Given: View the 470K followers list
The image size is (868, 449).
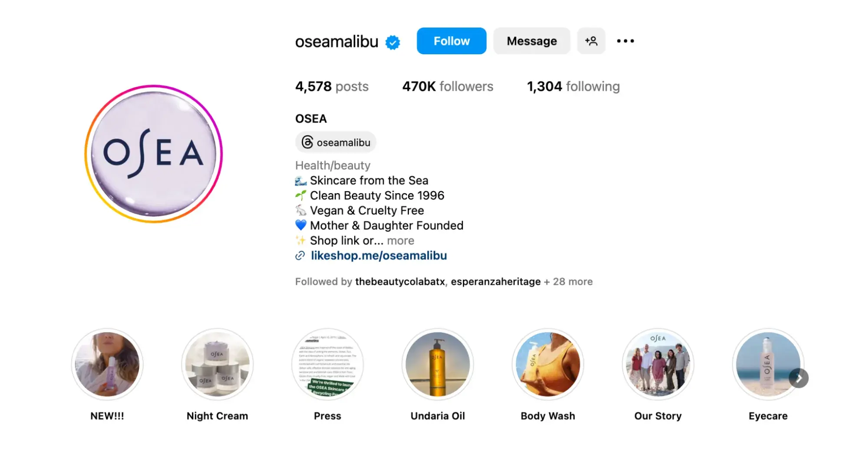Looking at the screenshot, I should click(x=447, y=86).
